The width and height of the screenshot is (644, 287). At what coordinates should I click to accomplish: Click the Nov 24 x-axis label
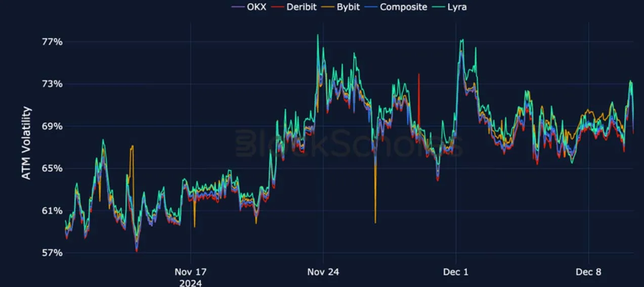(x=323, y=272)
